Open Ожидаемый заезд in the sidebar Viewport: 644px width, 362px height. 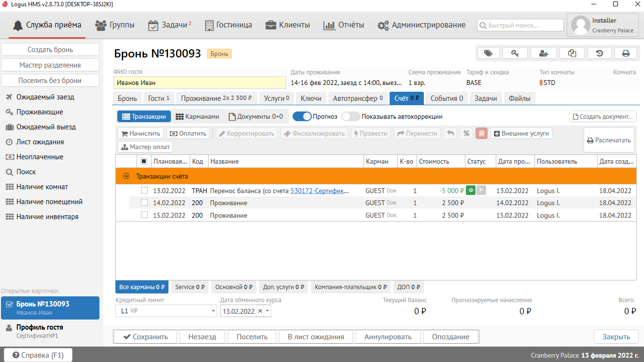[45, 97]
